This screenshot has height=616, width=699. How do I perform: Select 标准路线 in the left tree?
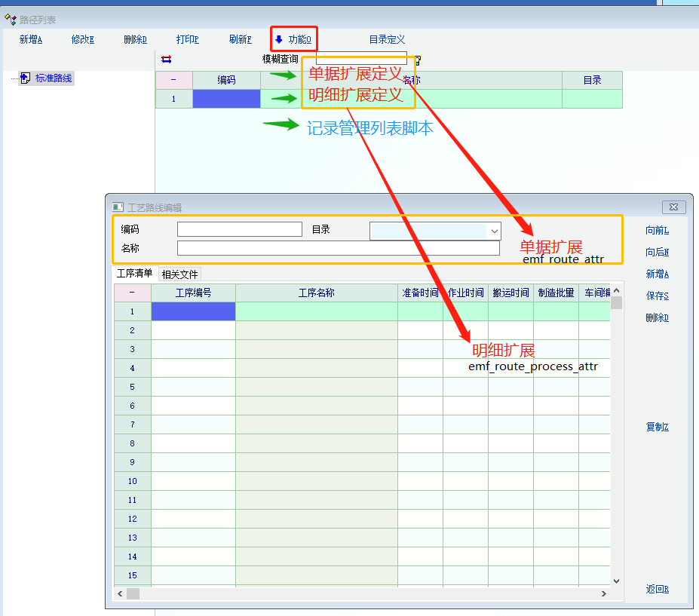pyautogui.click(x=54, y=78)
